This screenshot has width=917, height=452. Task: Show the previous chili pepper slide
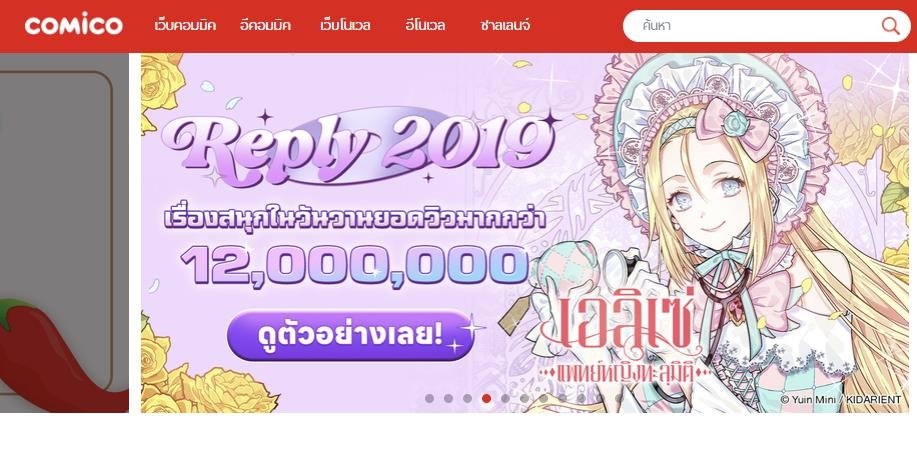coord(64,233)
